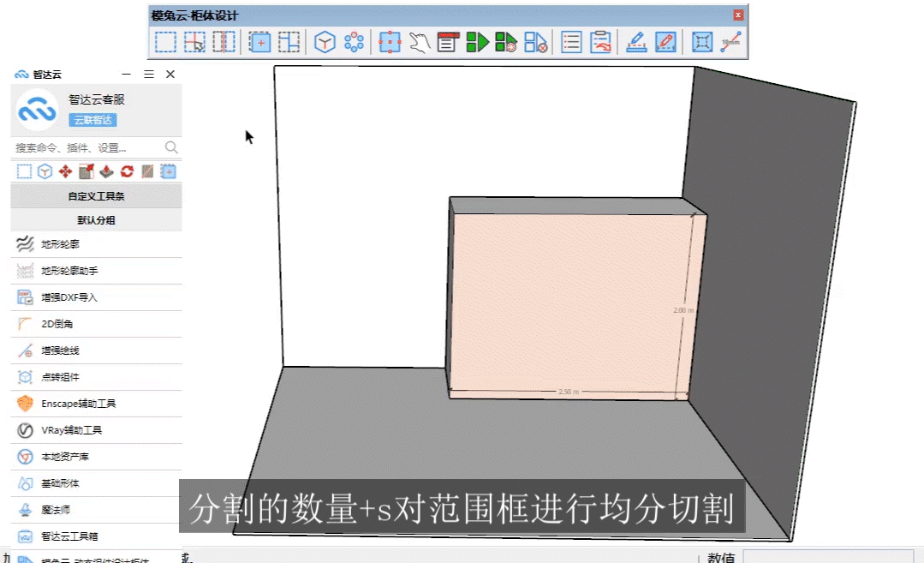The image size is (924, 563).
Task: Click the pencil edit icon in the cabinet toolbar
Action: pyautogui.click(x=667, y=41)
